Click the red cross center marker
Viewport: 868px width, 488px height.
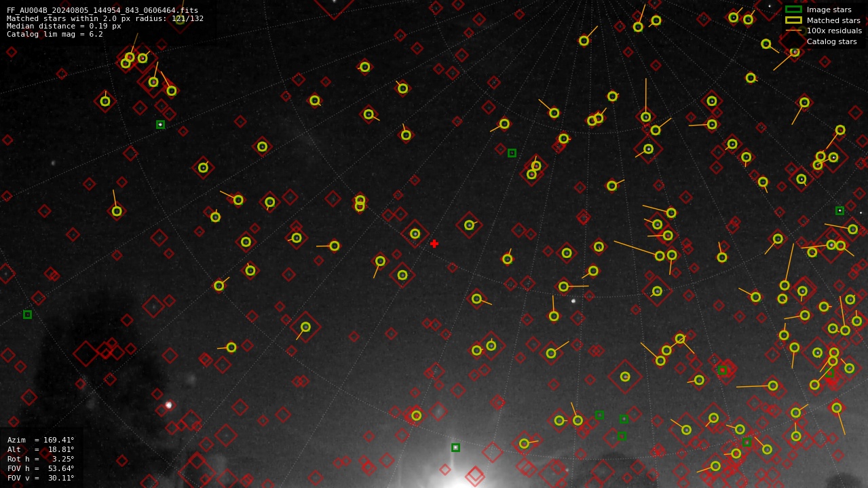(x=434, y=244)
